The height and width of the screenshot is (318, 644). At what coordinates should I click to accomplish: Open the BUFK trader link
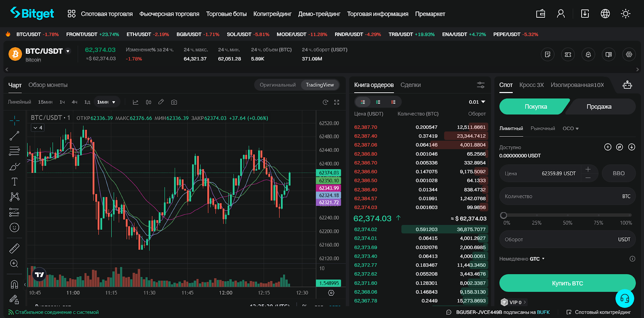tap(543, 312)
